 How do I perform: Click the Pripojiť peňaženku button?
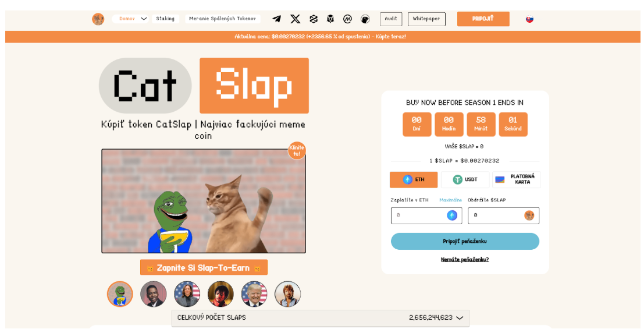[465, 242]
